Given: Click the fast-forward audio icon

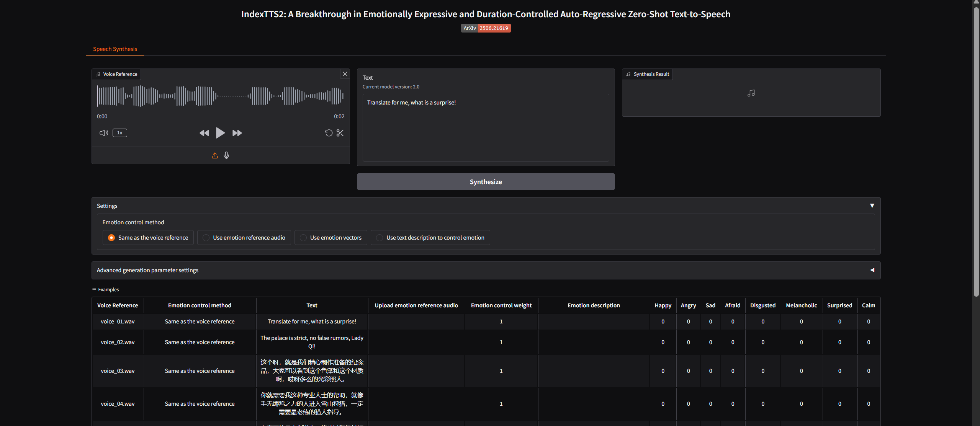Looking at the screenshot, I should [237, 133].
